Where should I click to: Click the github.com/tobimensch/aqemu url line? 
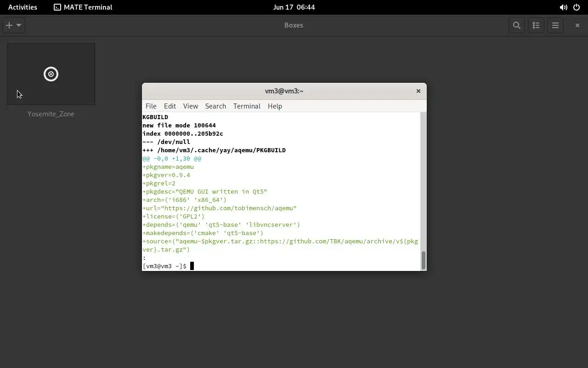click(220, 208)
